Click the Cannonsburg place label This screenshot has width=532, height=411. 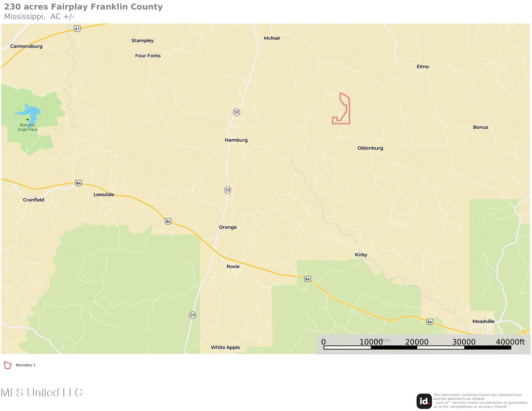tap(26, 46)
